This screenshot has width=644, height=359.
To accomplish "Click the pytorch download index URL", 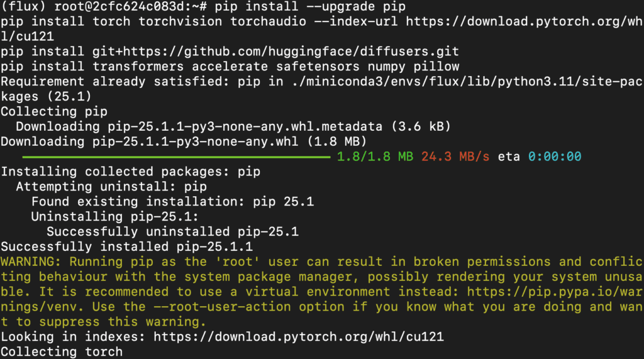I will coord(524,21).
